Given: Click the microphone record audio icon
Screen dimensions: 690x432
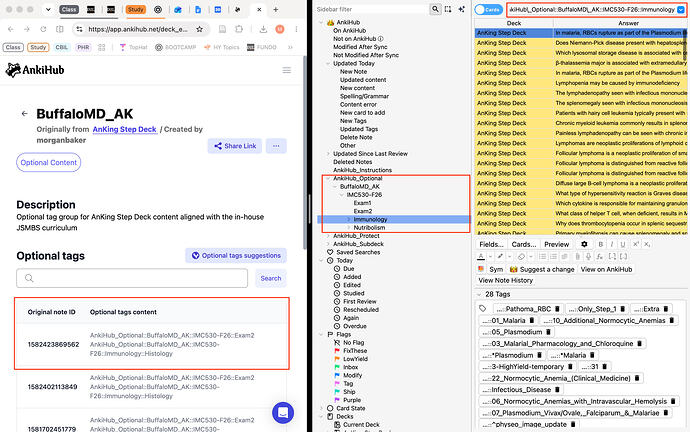Looking at the screenshot, I should coord(588,256).
